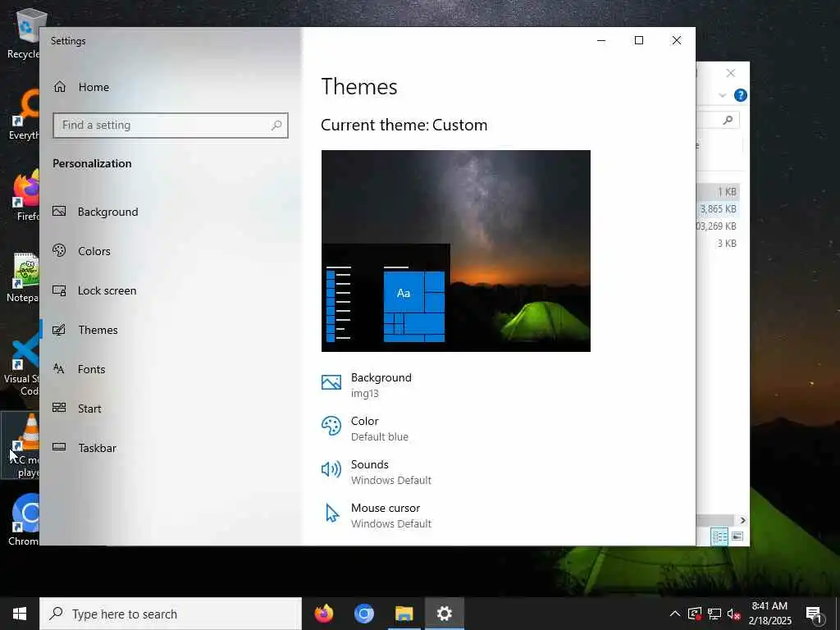Click the Settings gear on the taskbar

[444, 614]
